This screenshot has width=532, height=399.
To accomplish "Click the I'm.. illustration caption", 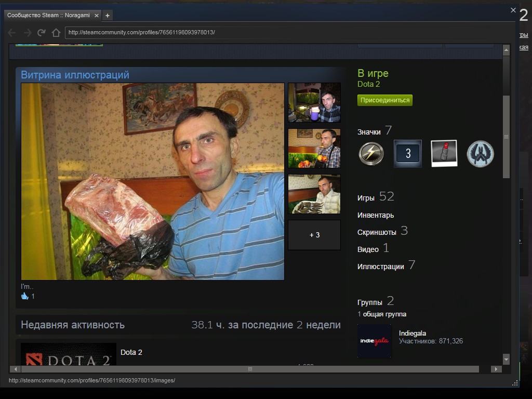I will click(27, 287).
